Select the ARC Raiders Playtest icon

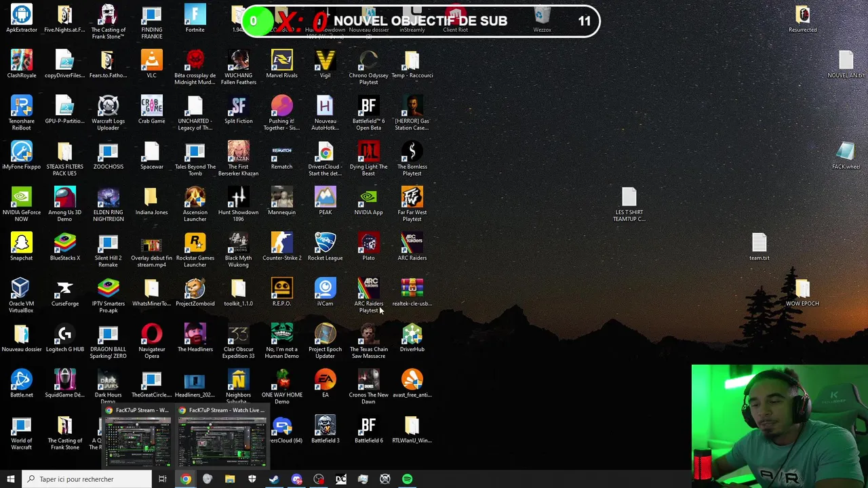pos(369,294)
